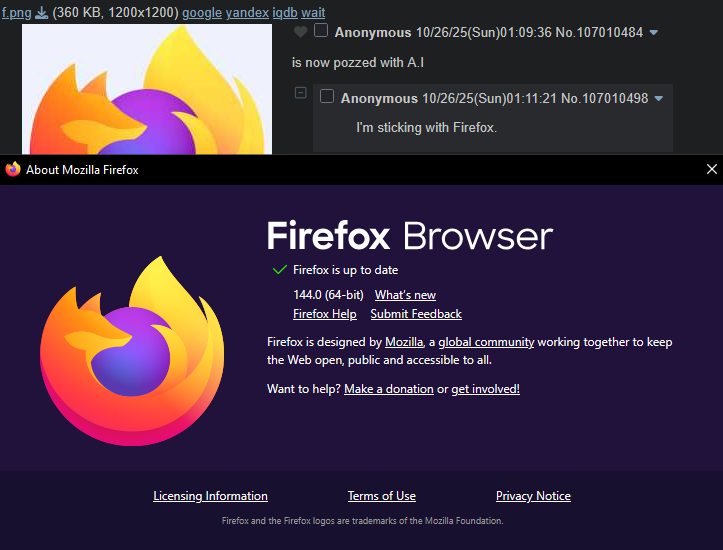Click the trademark notice footer text
Screen dimensions: 723x550
362,520
